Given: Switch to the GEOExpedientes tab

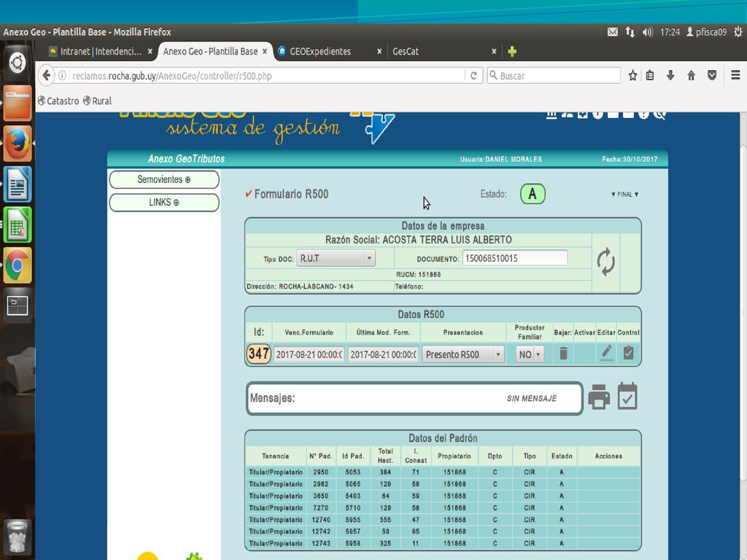Looking at the screenshot, I should [x=320, y=52].
